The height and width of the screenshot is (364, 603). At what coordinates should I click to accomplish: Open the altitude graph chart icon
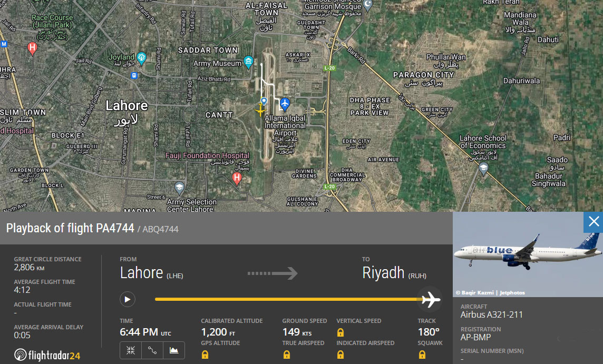point(174,350)
